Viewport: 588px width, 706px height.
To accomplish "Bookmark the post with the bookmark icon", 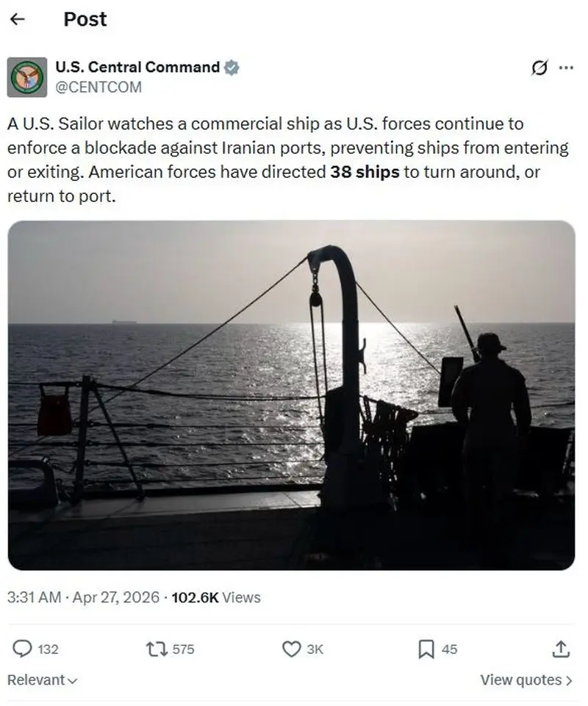I will click(426, 649).
